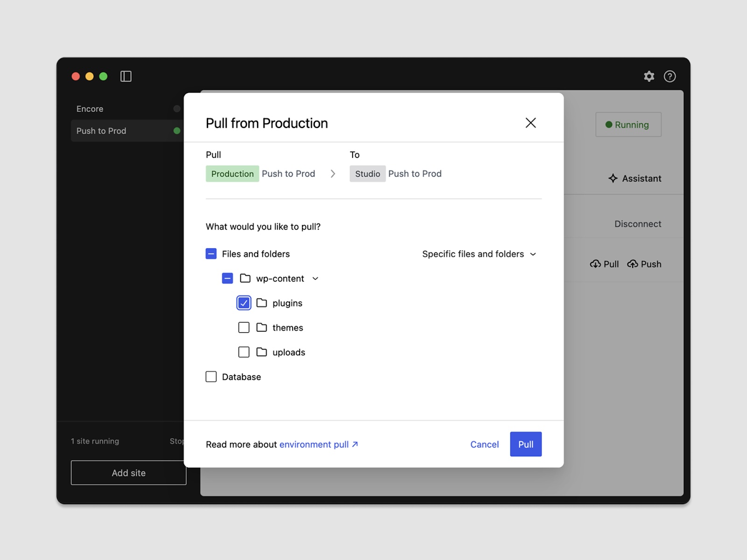Click the plugins folder icon
This screenshot has width=747, height=560.
(261, 303)
